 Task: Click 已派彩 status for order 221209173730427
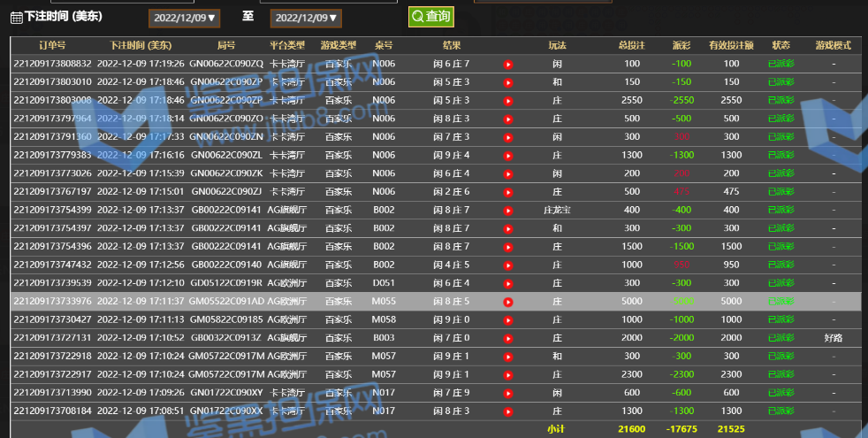click(x=781, y=319)
